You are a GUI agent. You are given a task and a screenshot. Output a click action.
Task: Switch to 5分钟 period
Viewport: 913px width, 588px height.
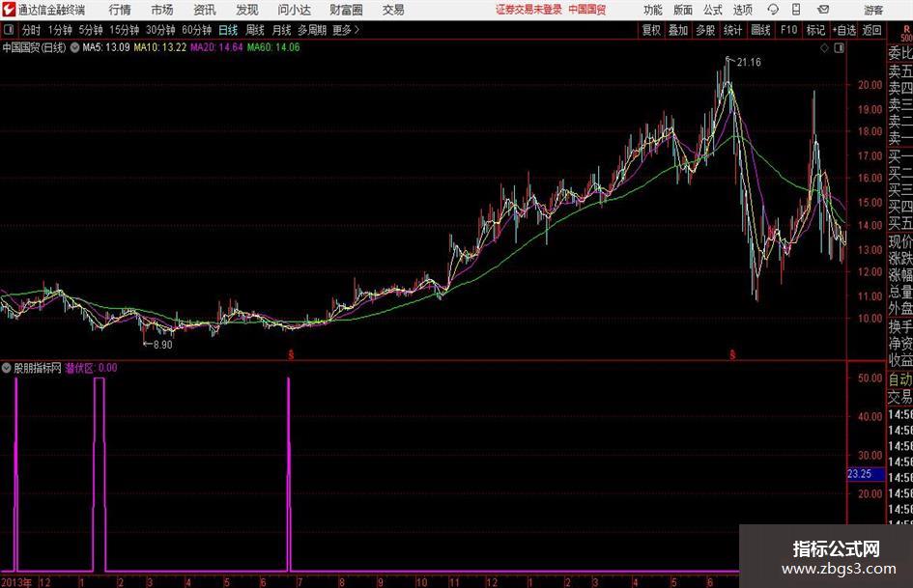(90, 30)
